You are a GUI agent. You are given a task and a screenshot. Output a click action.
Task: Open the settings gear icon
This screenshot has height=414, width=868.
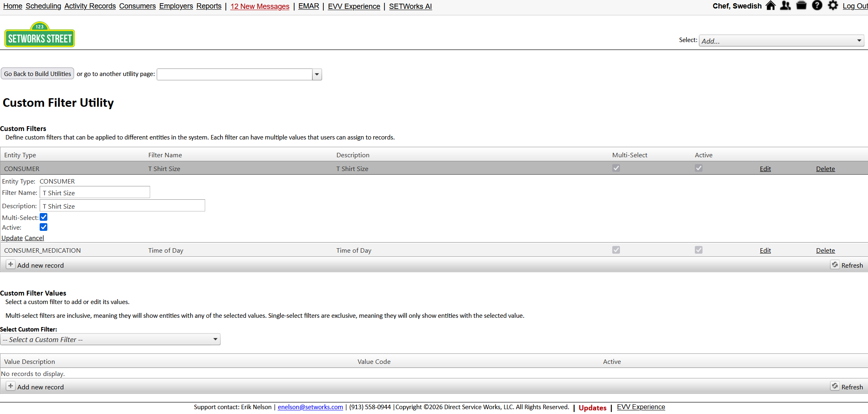click(x=833, y=6)
